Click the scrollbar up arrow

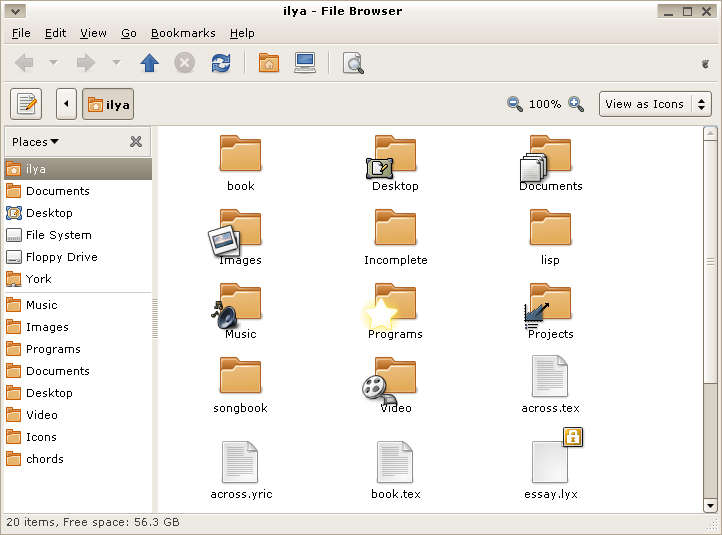click(710, 134)
